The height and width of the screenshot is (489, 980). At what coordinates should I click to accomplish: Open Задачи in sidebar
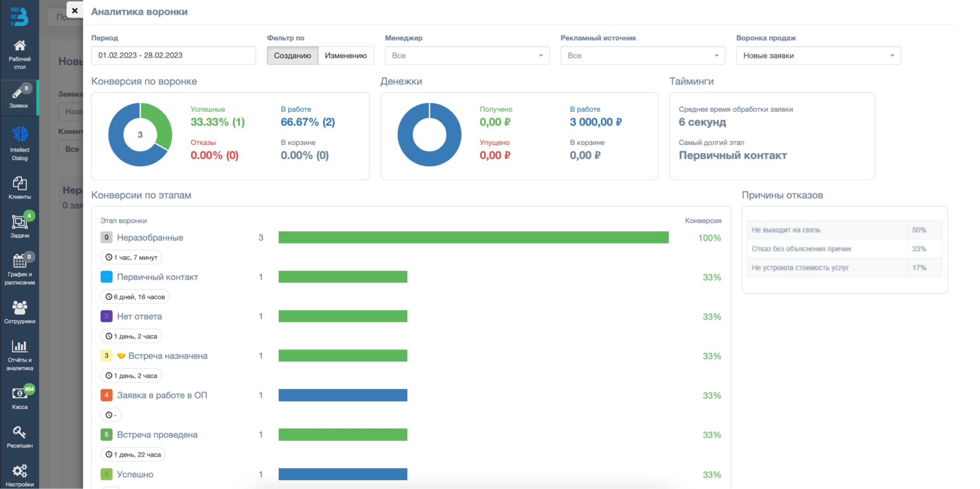pyautogui.click(x=19, y=227)
